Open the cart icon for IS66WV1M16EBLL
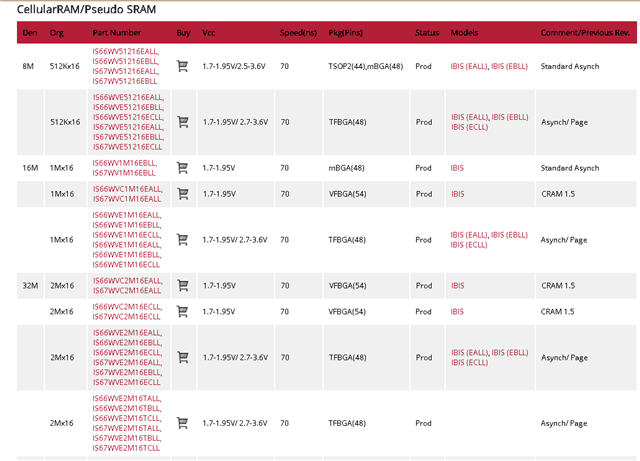The image size is (640, 461). tap(182, 168)
